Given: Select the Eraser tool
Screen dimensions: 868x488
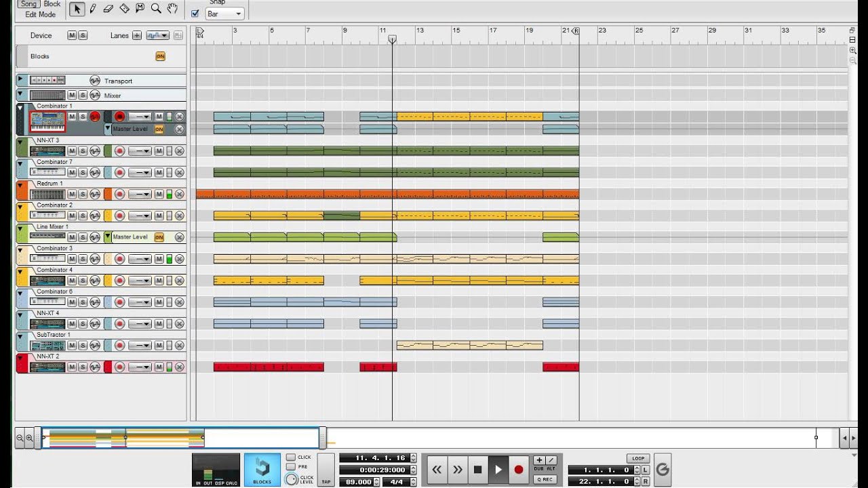Looking at the screenshot, I should [108, 9].
